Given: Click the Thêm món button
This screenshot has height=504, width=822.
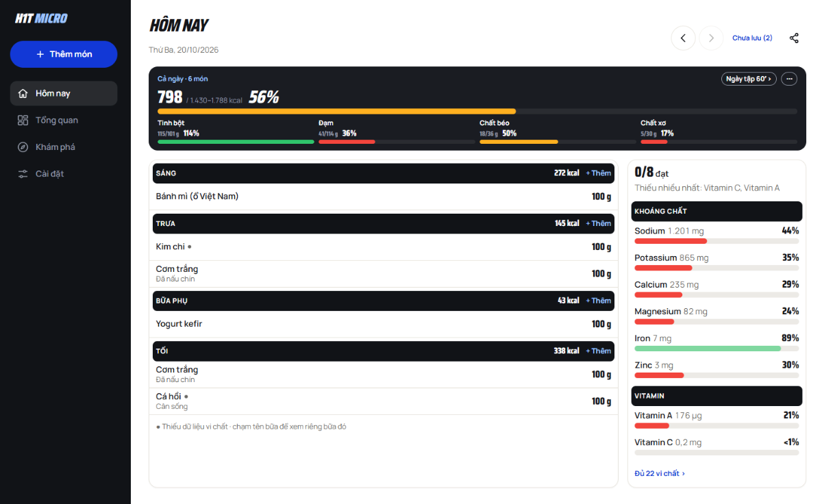Looking at the screenshot, I should pos(64,54).
